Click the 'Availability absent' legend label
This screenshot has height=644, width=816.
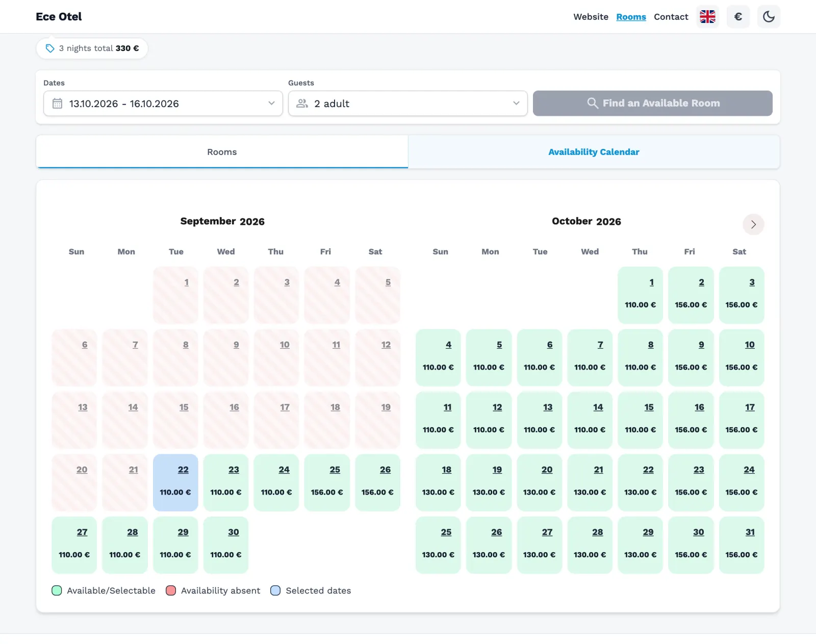point(220,590)
